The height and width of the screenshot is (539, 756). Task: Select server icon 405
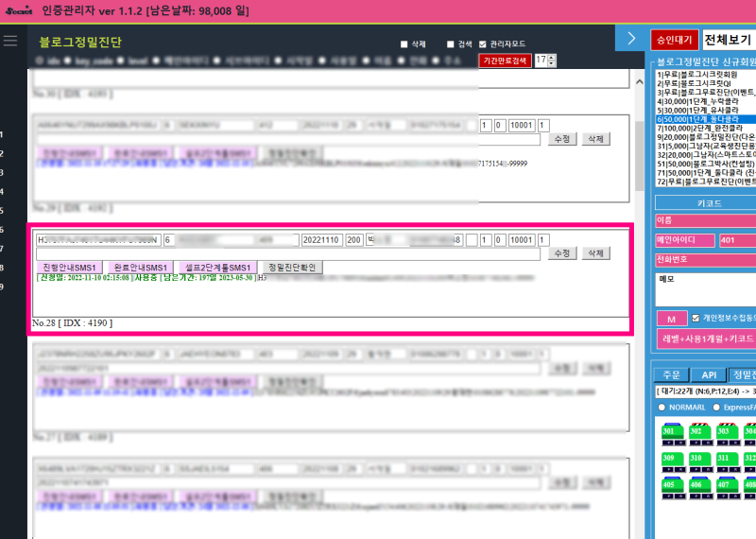673,488
